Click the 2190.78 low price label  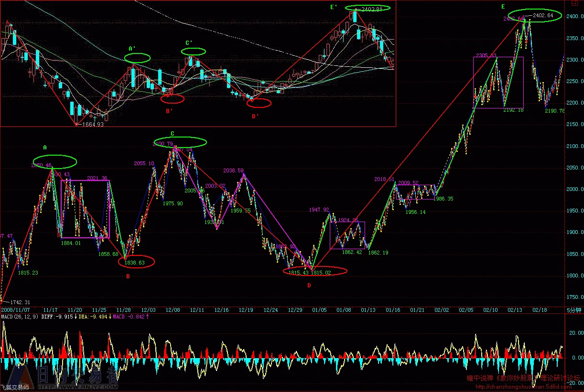click(555, 111)
